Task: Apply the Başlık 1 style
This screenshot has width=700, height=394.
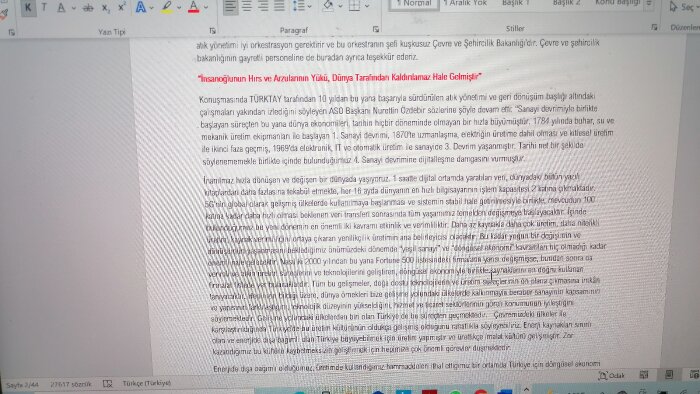Action: pos(516,4)
